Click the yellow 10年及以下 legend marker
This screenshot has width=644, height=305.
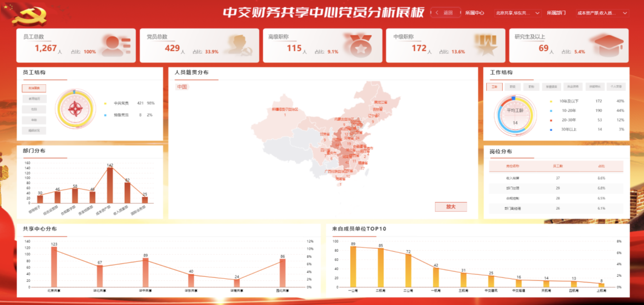[551, 101]
